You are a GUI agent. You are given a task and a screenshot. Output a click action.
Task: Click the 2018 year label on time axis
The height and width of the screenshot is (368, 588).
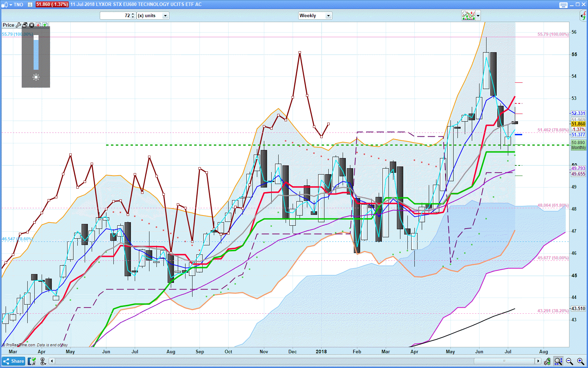coord(321,352)
